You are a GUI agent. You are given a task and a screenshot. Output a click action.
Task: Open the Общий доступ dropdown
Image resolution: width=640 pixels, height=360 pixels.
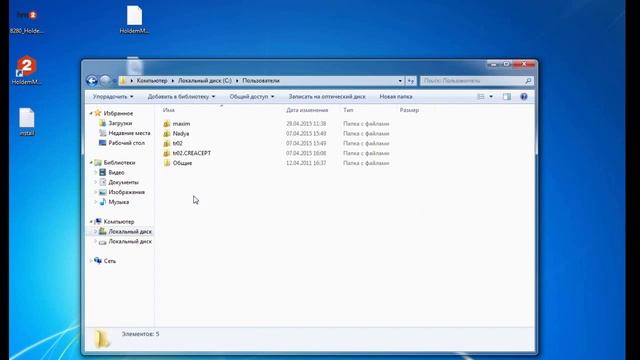coord(251,97)
